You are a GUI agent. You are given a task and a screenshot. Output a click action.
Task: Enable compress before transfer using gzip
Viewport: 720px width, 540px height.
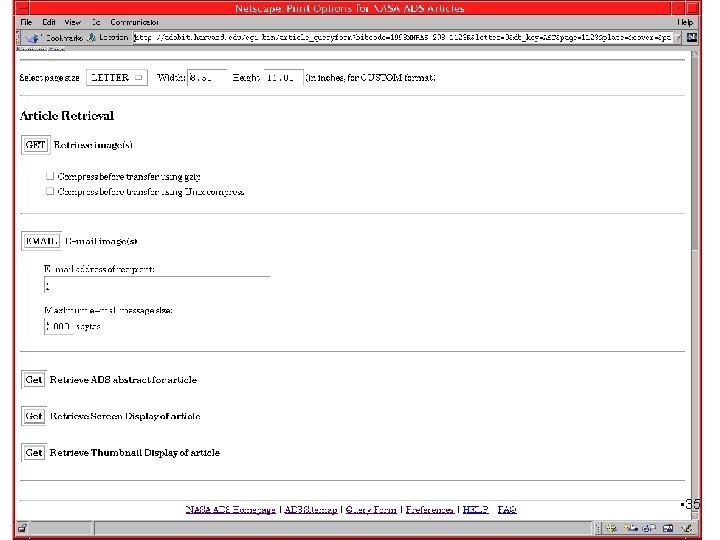point(50,176)
